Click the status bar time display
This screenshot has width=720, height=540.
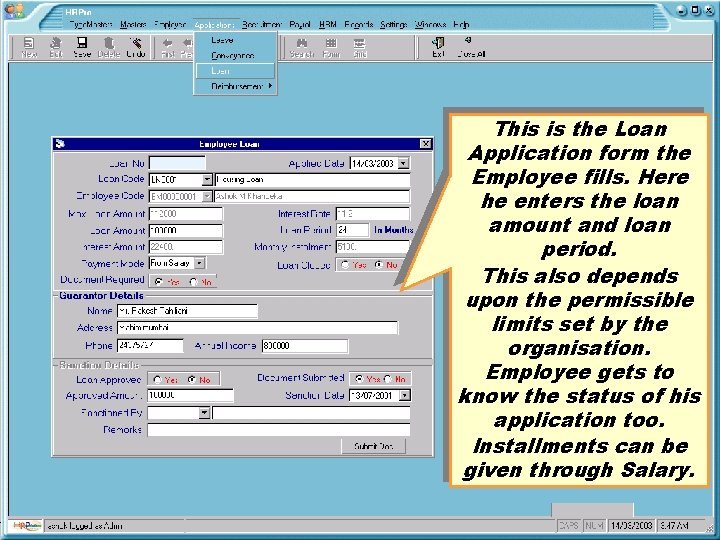(x=674, y=525)
